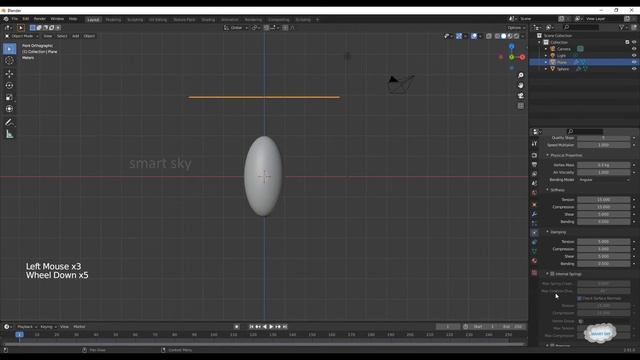Open the Bending Model dropdown

[x=604, y=180]
